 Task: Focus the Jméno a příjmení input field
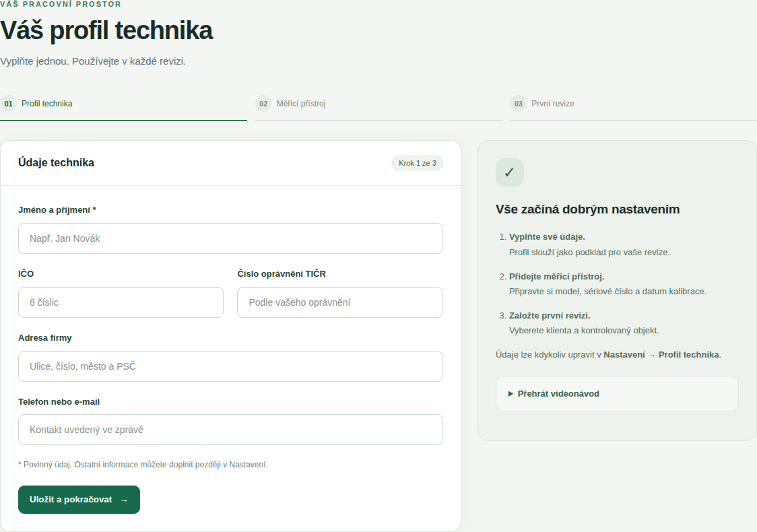pos(230,238)
